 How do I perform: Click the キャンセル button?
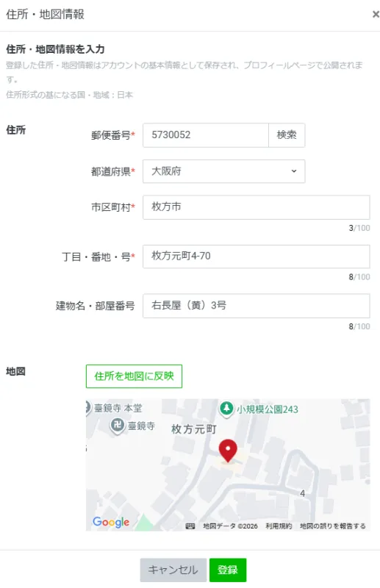(173, 570)
